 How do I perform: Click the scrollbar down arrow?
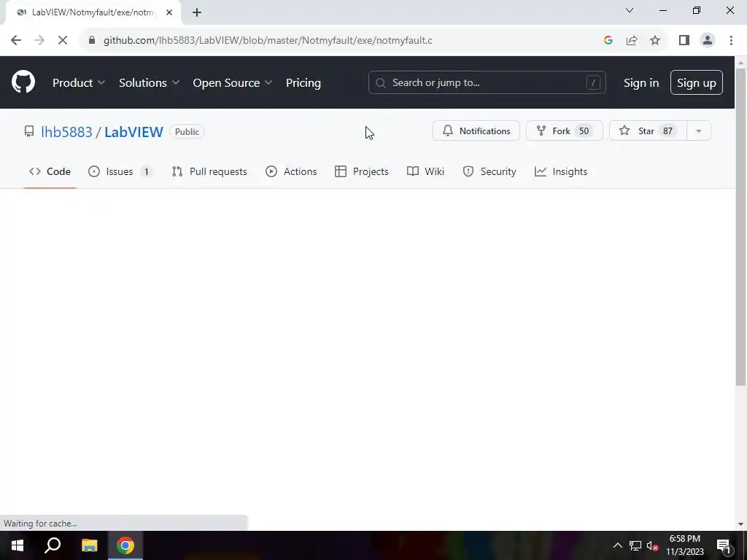(740, 524)
